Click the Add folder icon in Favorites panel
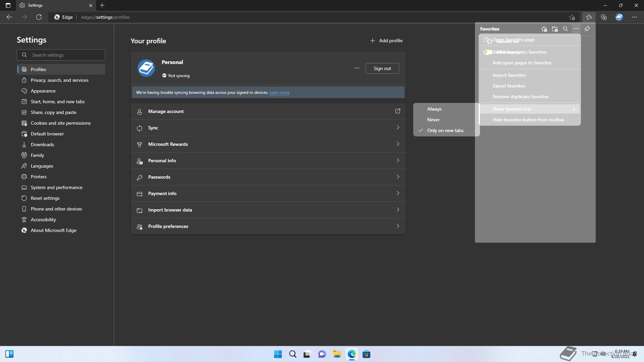 (x=555, y=29)
